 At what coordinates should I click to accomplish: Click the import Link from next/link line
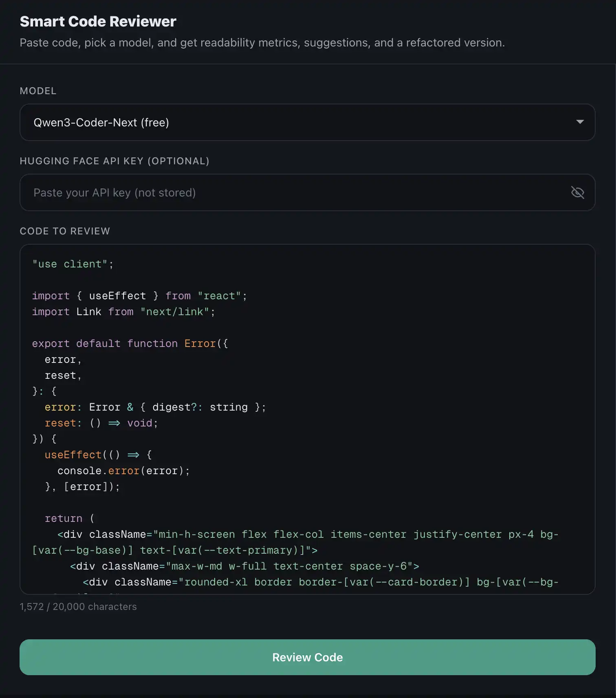point(123,312)
